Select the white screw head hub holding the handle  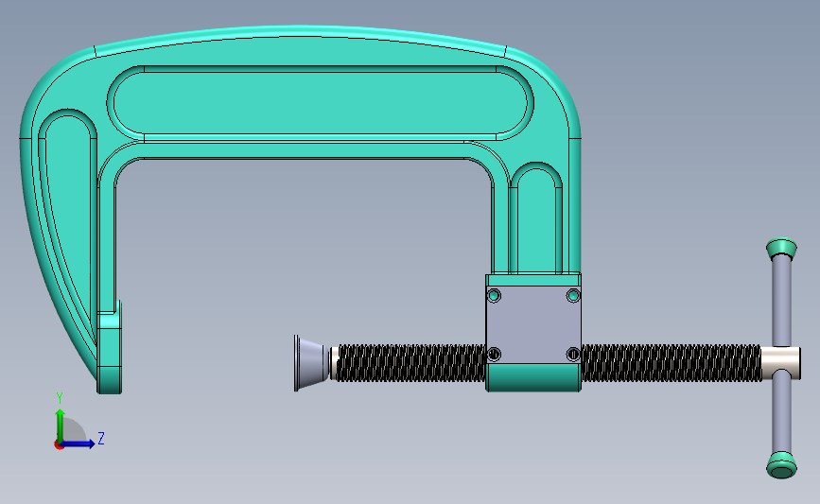(780, 363)
